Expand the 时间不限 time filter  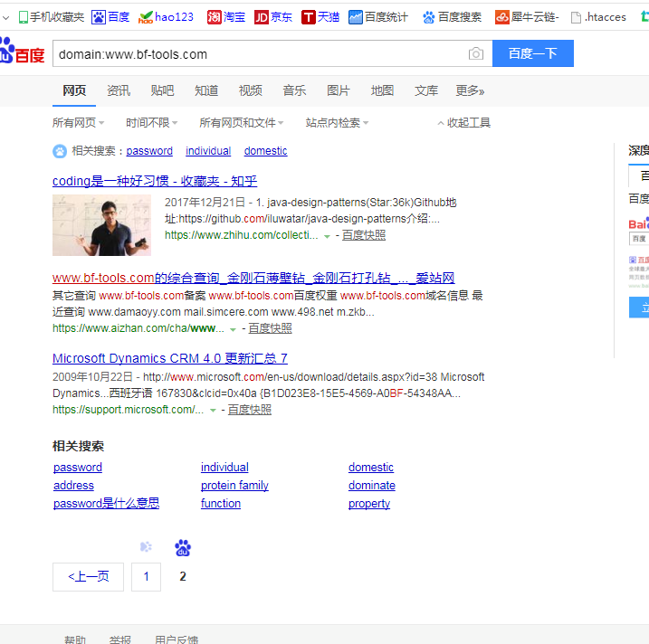point(151,123)
